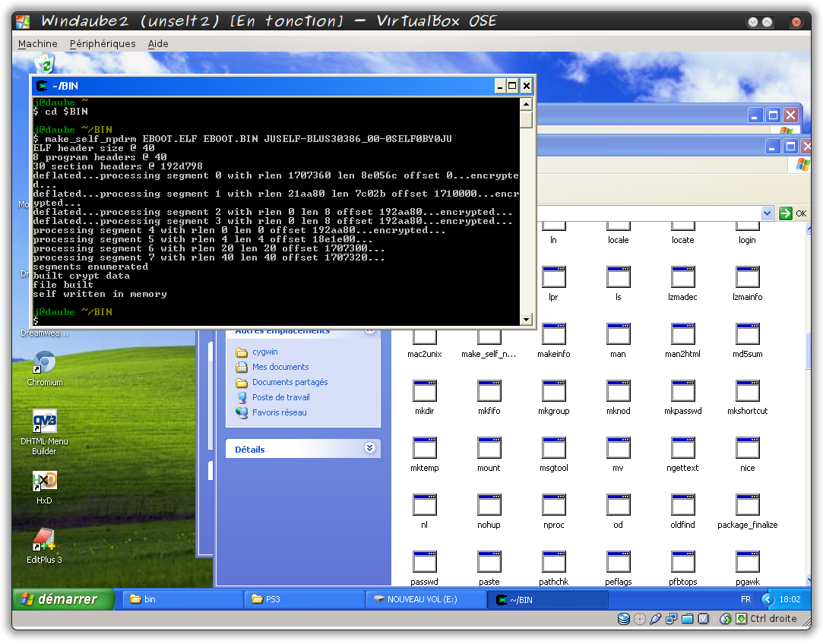
Task: Switch to NOUVEAU VOL (E:) taskbar window
Action: (426, 599)
